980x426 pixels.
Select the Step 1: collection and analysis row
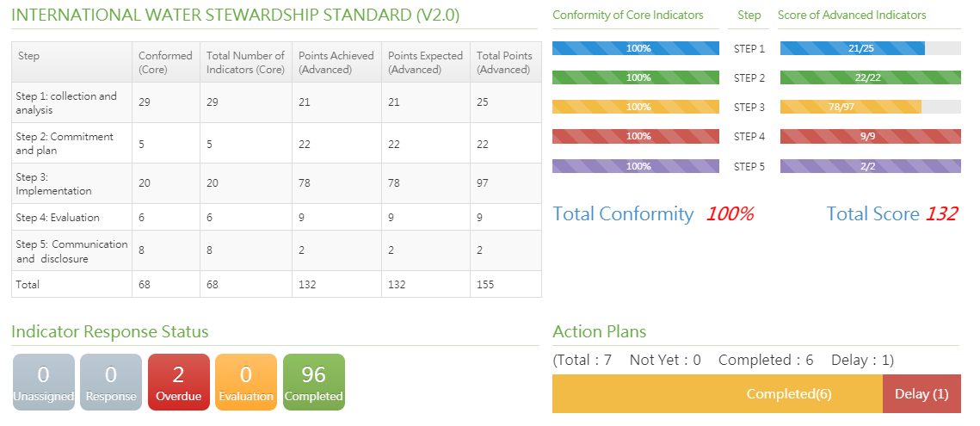tap(71, 102)
